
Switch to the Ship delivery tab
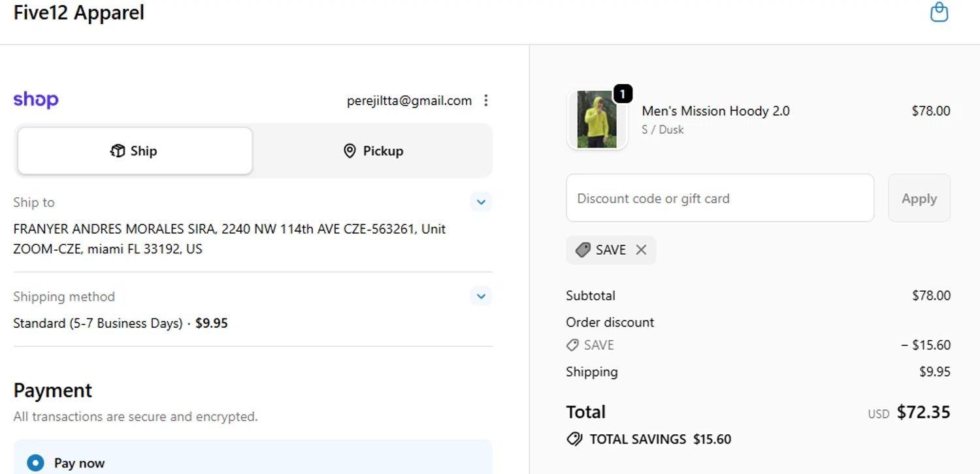[x=135, y=151]
